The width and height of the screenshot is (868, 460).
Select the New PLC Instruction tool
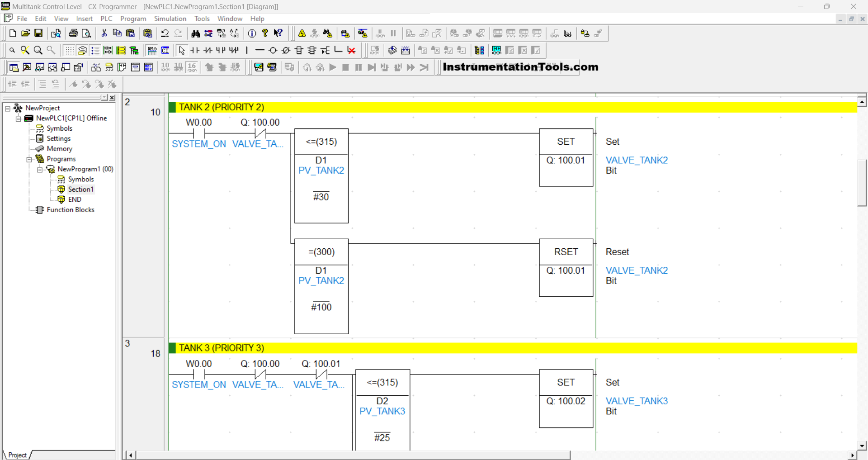pos(299,50)
